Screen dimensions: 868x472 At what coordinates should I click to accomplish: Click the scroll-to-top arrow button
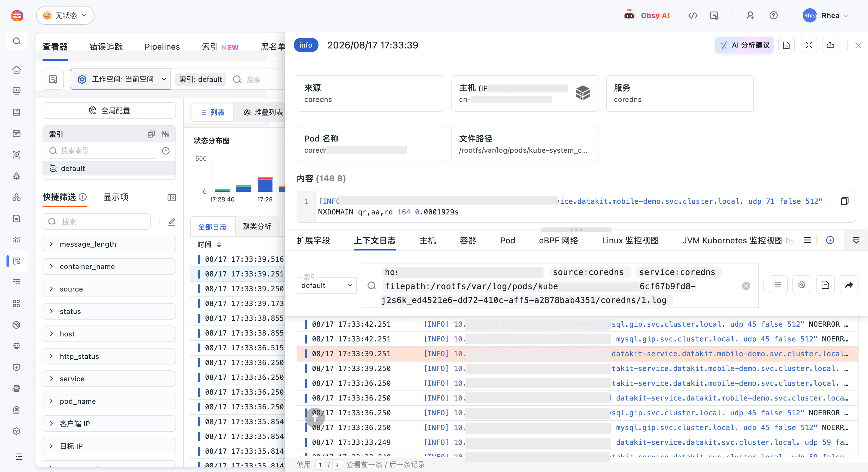coord(315,418)
